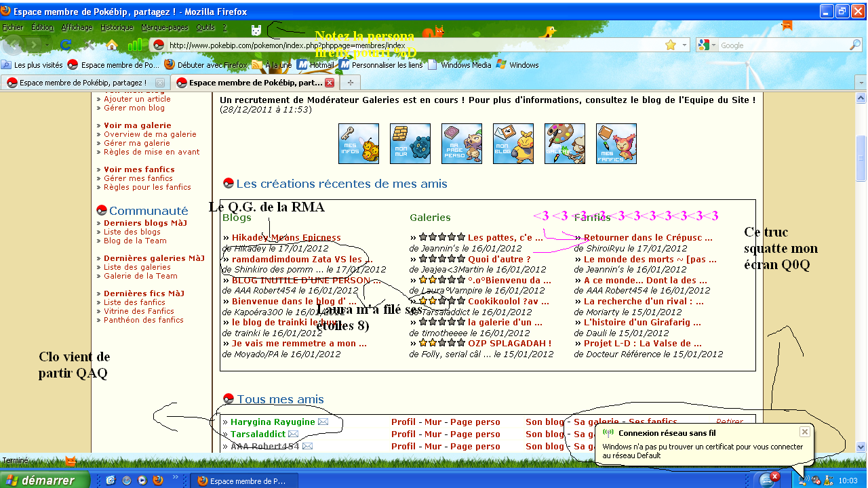
Task: Open the Historique menu
Action: point(117,27)
